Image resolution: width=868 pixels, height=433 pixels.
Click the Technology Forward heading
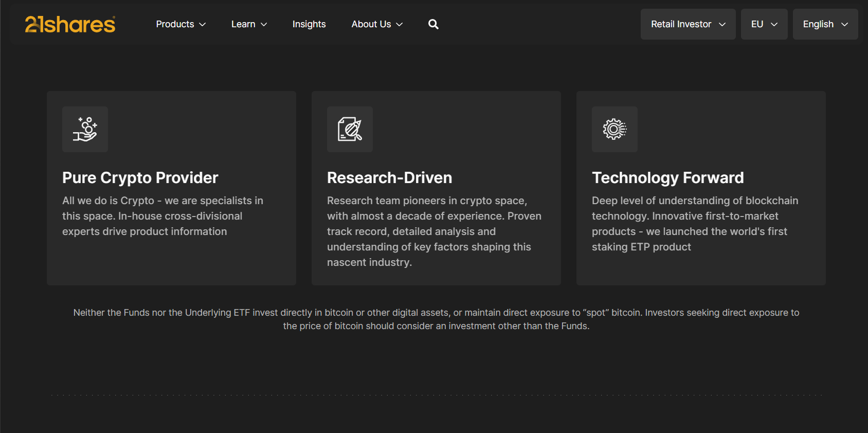[667, 177]
